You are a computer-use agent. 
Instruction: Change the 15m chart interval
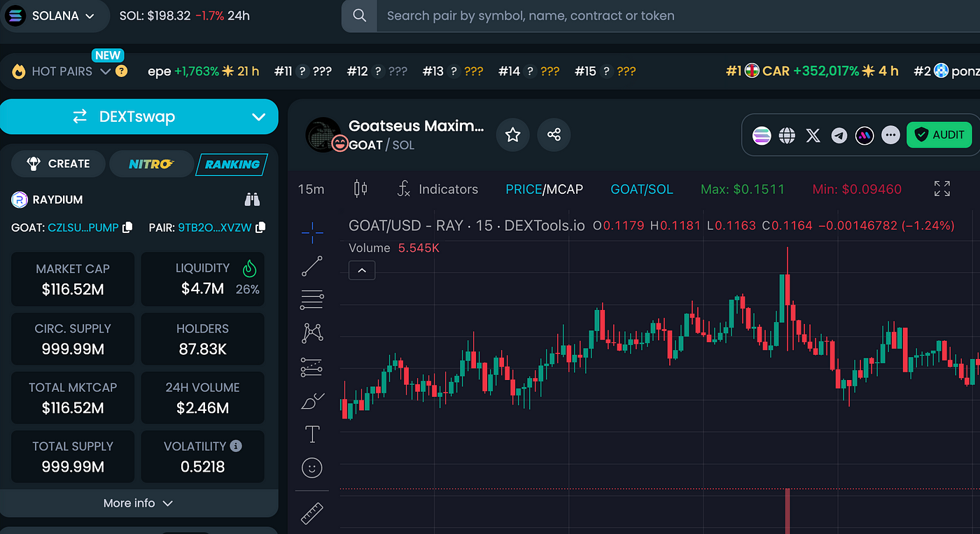coord(311,189)
